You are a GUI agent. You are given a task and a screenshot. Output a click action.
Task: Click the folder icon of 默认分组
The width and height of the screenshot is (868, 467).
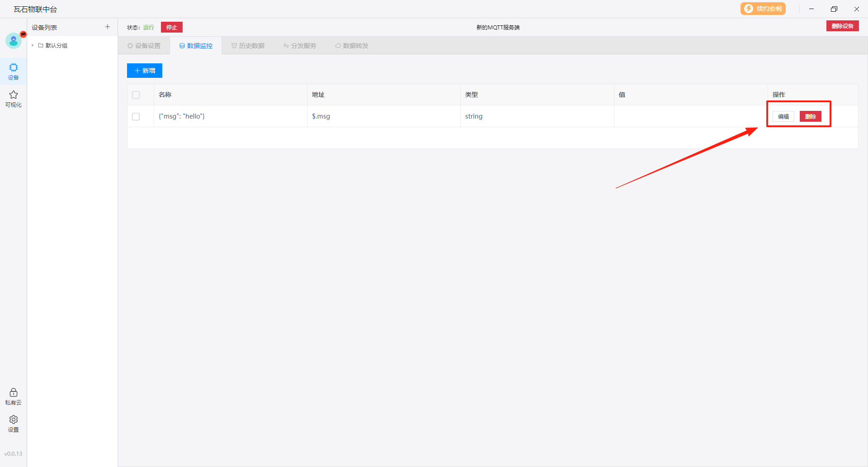41,46
